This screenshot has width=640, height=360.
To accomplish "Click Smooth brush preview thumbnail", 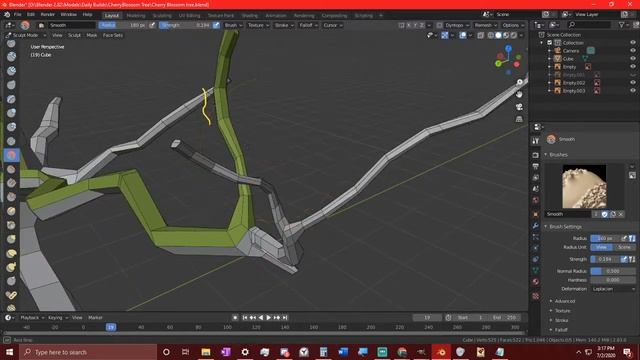I will pyautogui.click(x=584, y=187).
